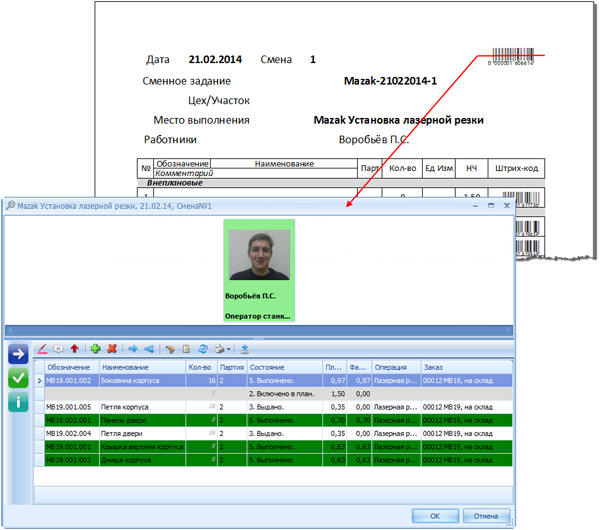Sort by the Операция column header
The width and height of the screenshot is (600, 530).
[396, 367]
